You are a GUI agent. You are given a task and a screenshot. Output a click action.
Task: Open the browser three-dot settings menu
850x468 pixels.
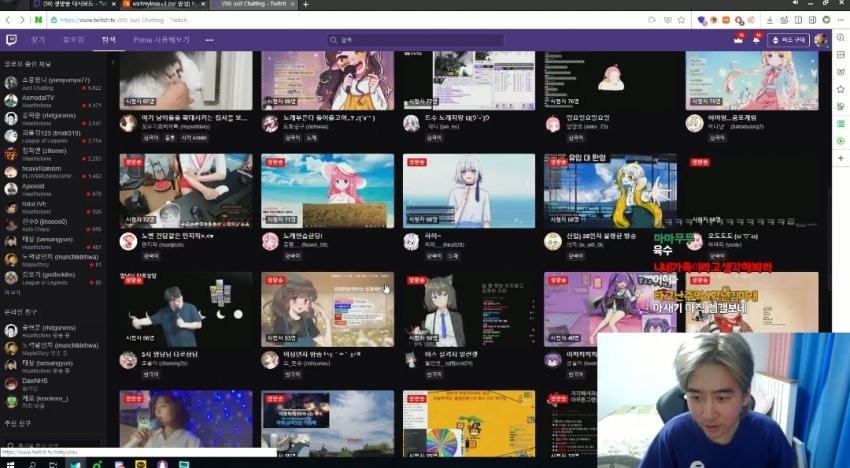pyautogui.click(x=840, y=20)
